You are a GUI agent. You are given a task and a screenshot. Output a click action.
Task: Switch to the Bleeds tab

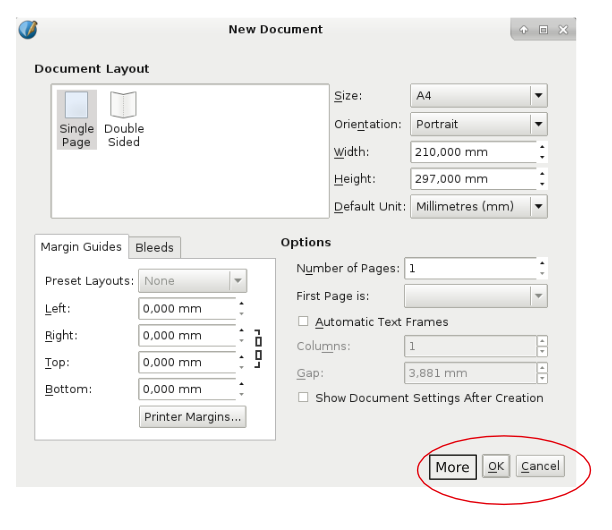[x=154, y=248]
